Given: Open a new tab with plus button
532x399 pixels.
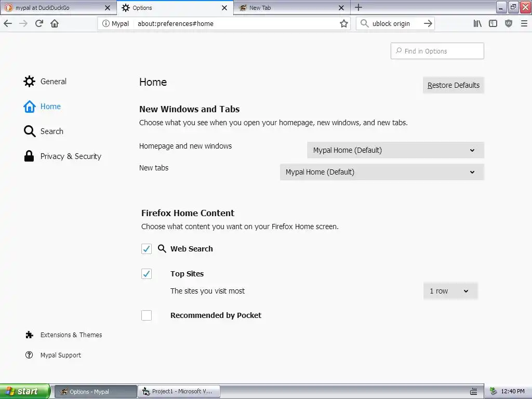Looking at the screenshot, I should pyautogui.click(x=358, y=7).
